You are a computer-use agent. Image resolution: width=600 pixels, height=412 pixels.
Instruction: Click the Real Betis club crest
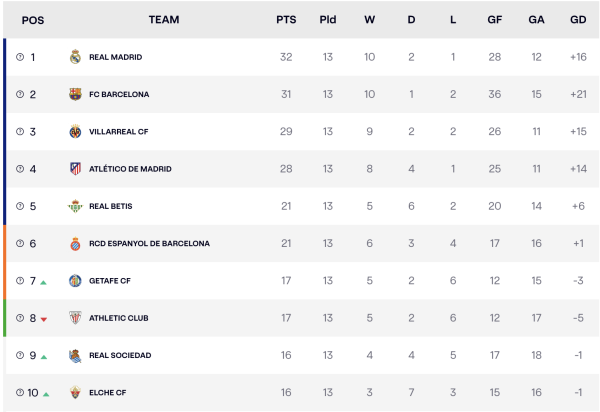75,206
